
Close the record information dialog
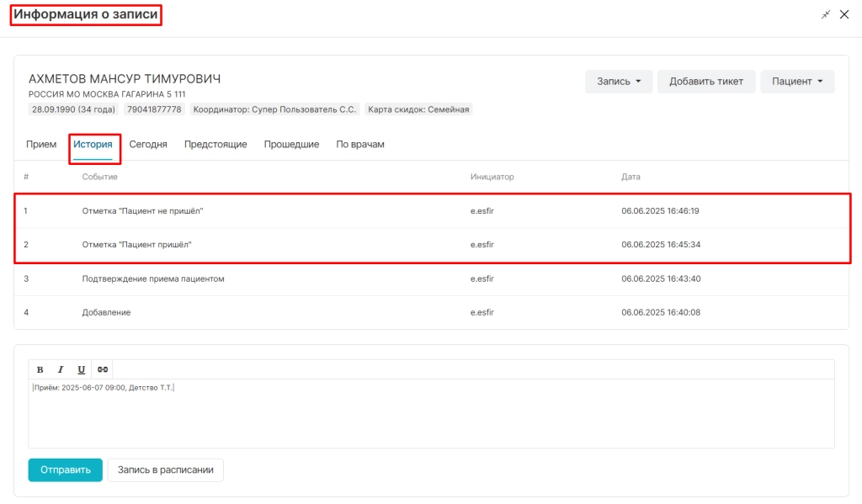tap(844, 15)
